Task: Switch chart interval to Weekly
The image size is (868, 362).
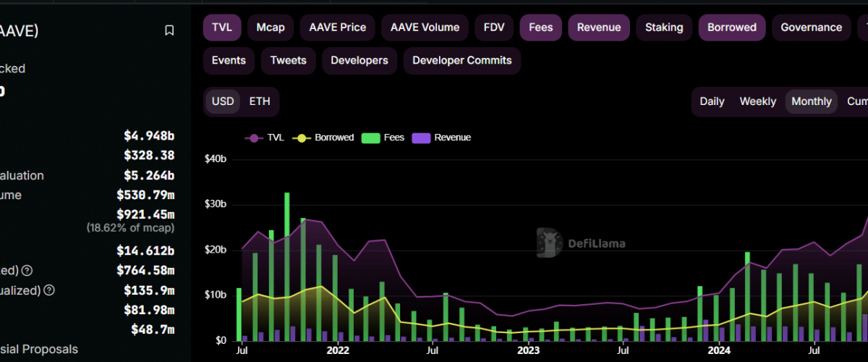Action: [757, 101]
